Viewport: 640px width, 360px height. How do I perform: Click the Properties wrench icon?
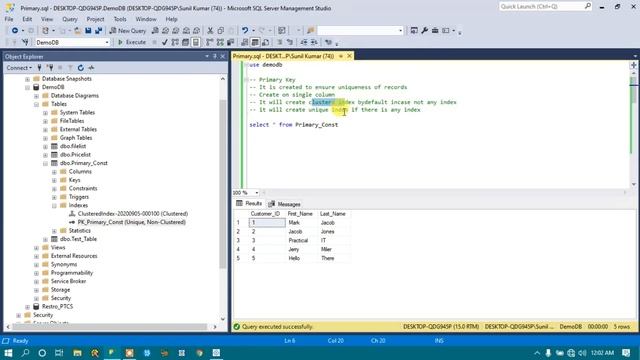(x=424, y=31)
